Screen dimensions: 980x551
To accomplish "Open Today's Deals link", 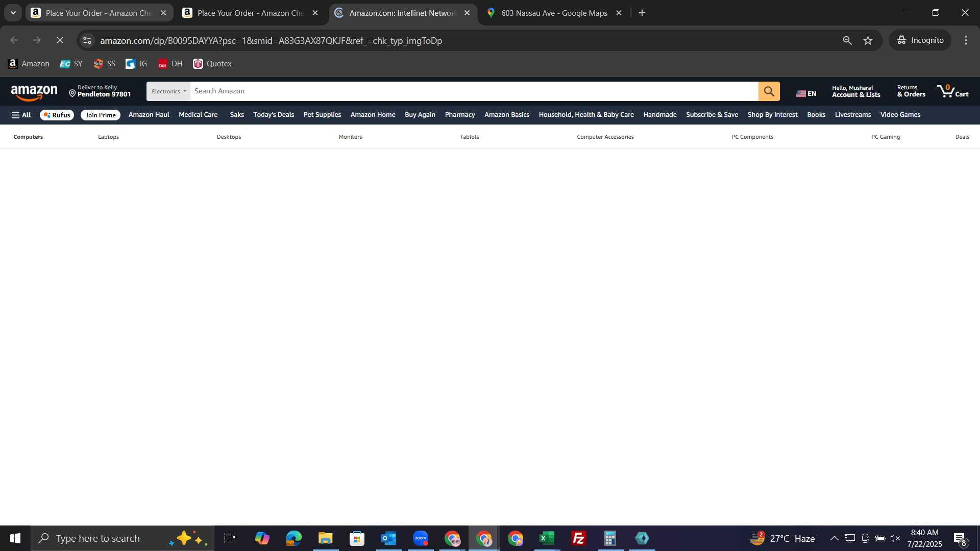I will (x=274, y=115).
